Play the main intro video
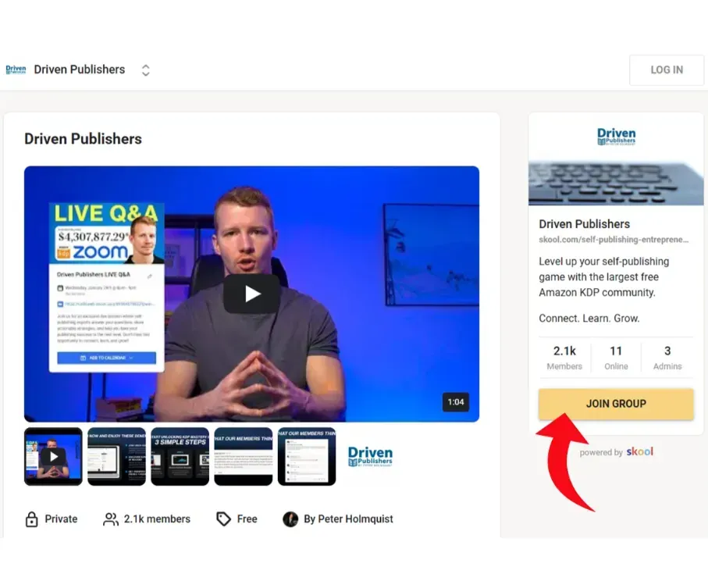Screen dimensions: 708x588 point(252,294)
